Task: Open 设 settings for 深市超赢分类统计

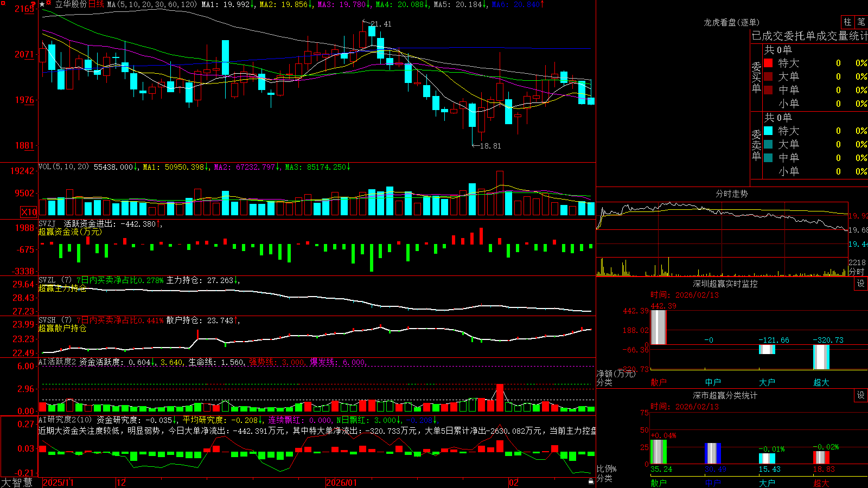Action: pos(861,395)
